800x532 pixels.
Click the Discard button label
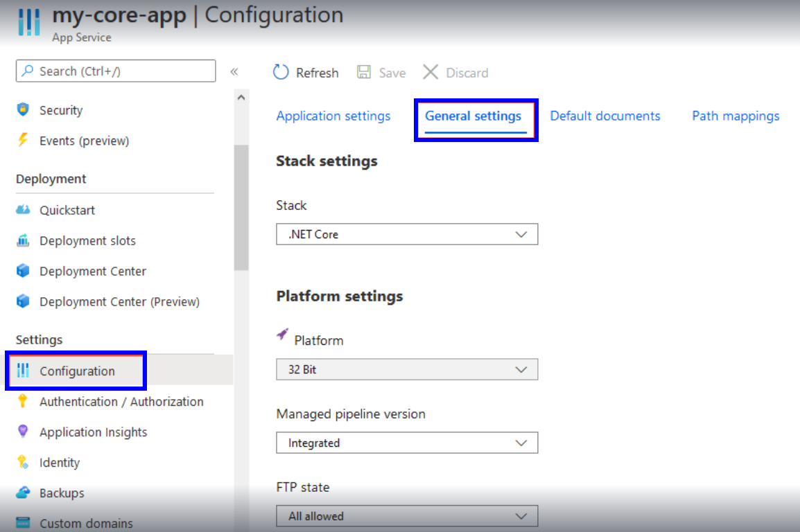click(467, 73)
